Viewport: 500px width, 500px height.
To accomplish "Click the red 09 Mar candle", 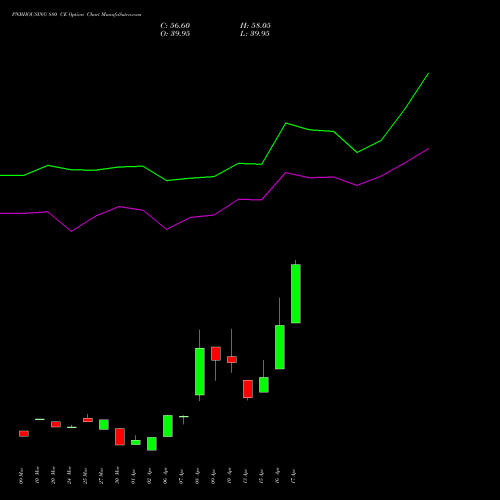I will coord(24,434).
